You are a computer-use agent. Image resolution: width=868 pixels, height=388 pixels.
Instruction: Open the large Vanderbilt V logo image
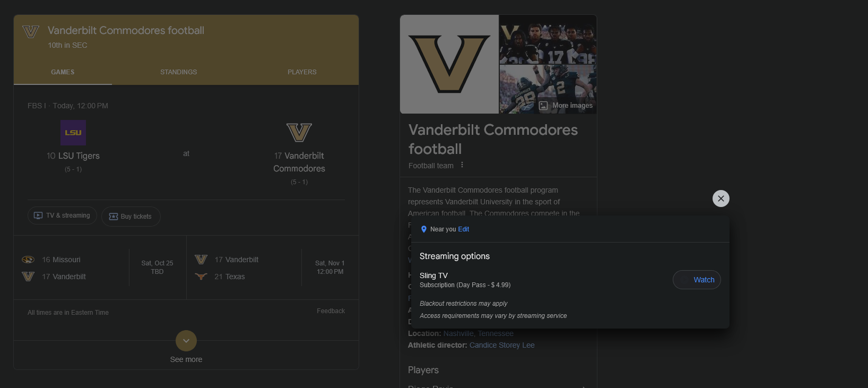[449, 64]
